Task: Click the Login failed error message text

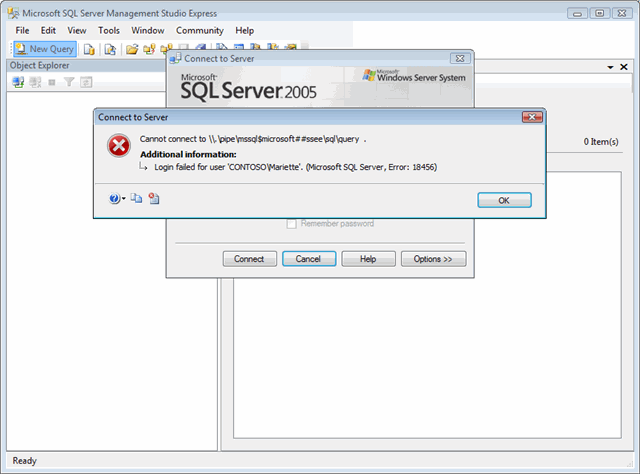Action: coord(296,167)
